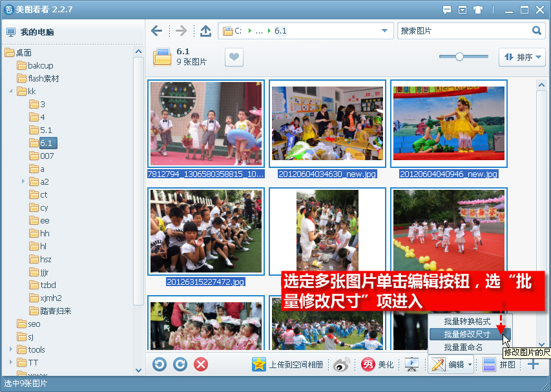Expand the tools folder node
Image resolution: width=551 pixels, height=392 pixels.
tap(10, 349)
